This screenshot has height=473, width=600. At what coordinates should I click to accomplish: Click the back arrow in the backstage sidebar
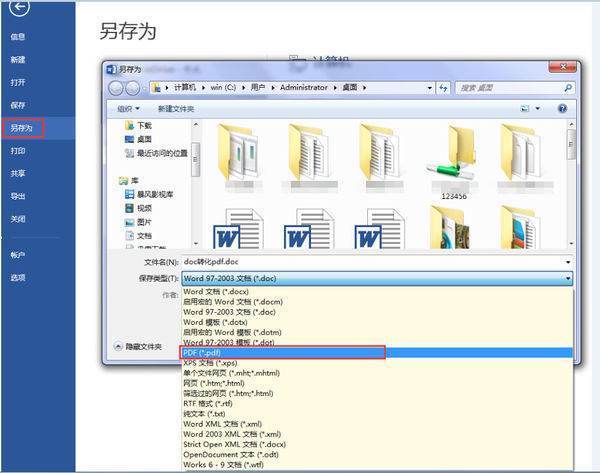tap(20, 9)
